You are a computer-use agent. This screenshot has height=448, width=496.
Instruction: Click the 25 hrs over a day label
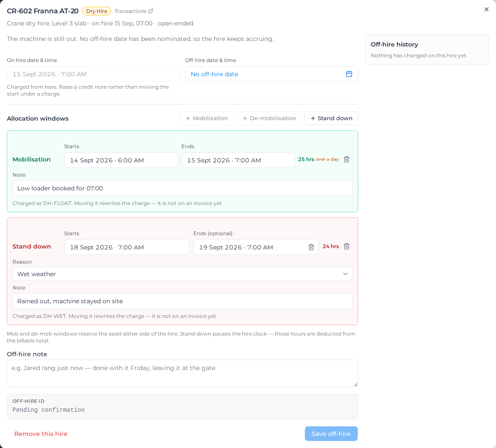(318, 159)
